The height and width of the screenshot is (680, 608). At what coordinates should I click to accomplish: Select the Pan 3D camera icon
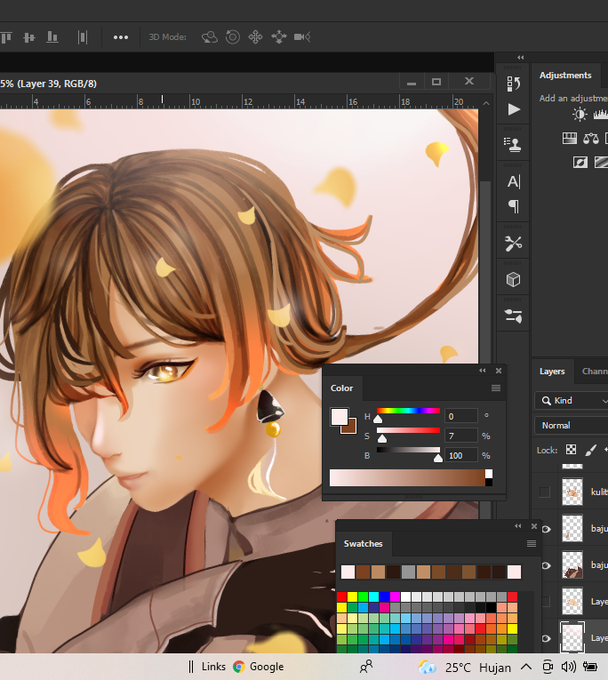click(255, 37)
